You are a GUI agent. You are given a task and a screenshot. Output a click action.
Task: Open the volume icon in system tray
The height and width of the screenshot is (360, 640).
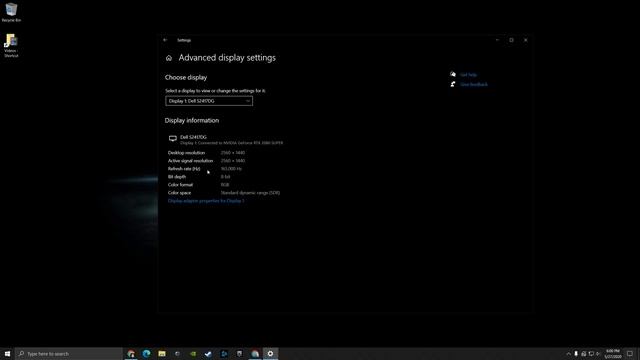coord(598,354)
